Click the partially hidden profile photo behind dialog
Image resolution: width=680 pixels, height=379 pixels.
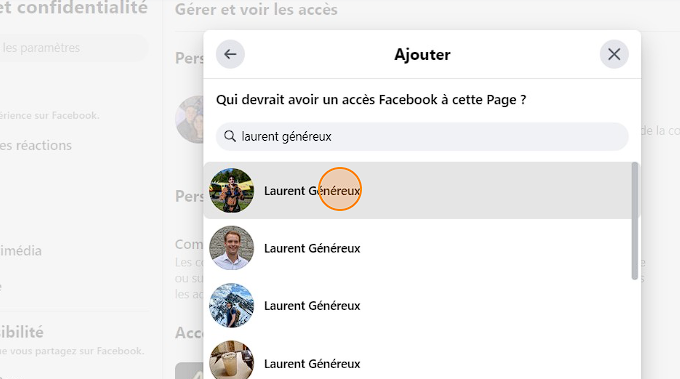click(x=190, y=119)
